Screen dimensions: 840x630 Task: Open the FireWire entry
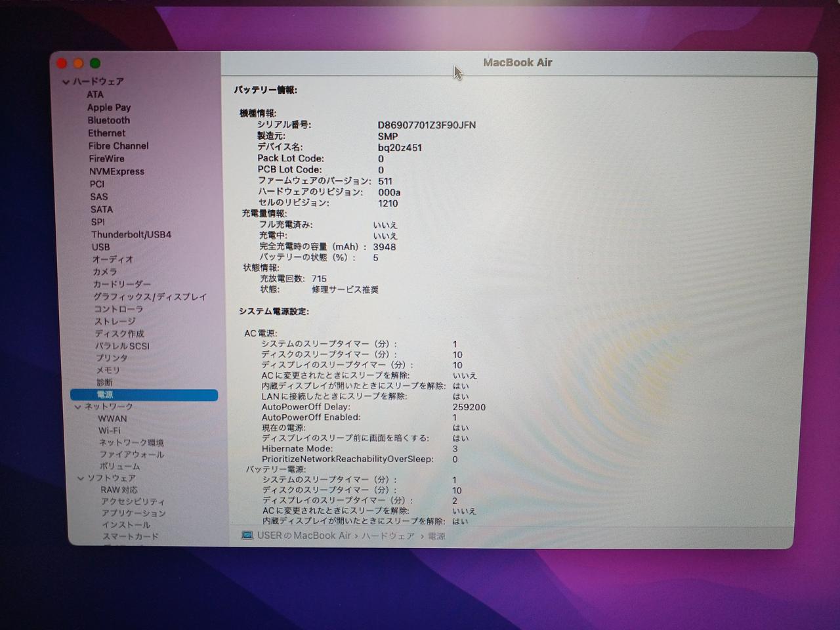click(x=106, y=158)
